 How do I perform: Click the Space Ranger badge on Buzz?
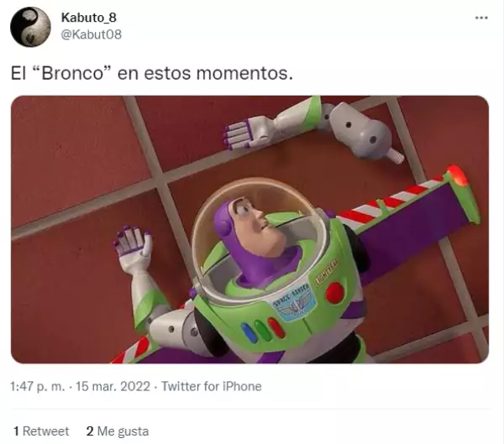click(x=293, y=302)
